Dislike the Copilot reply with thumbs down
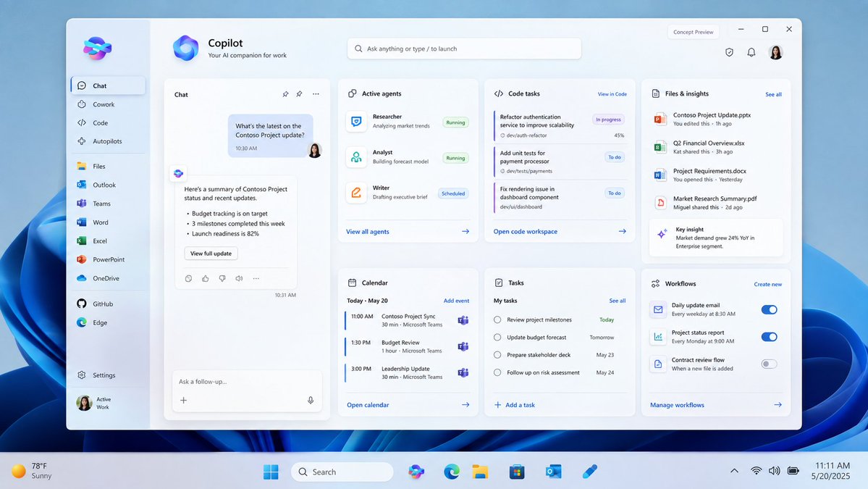The height and width of the screenshot is (489, 868). click(x=222, y=279)
